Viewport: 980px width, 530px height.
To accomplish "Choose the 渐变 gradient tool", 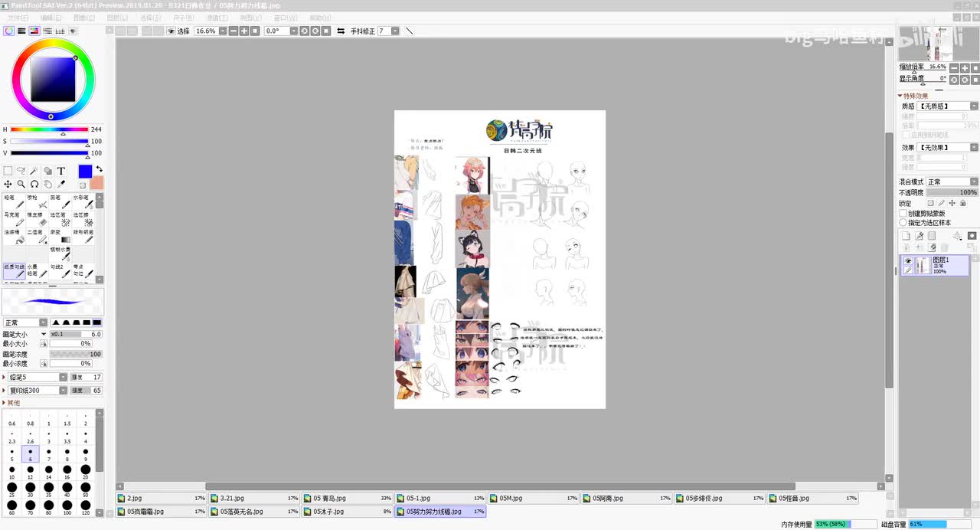I will [x=60, y=237].
